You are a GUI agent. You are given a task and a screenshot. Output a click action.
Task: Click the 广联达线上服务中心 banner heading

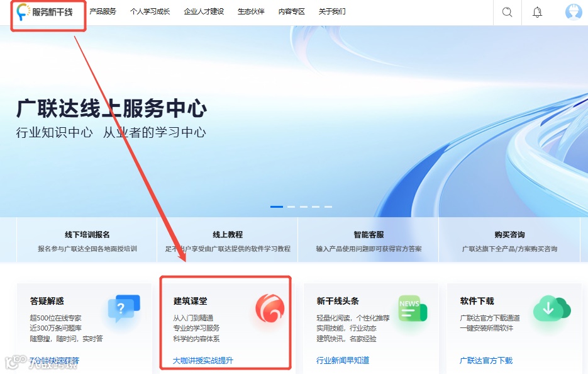(111, 108)
